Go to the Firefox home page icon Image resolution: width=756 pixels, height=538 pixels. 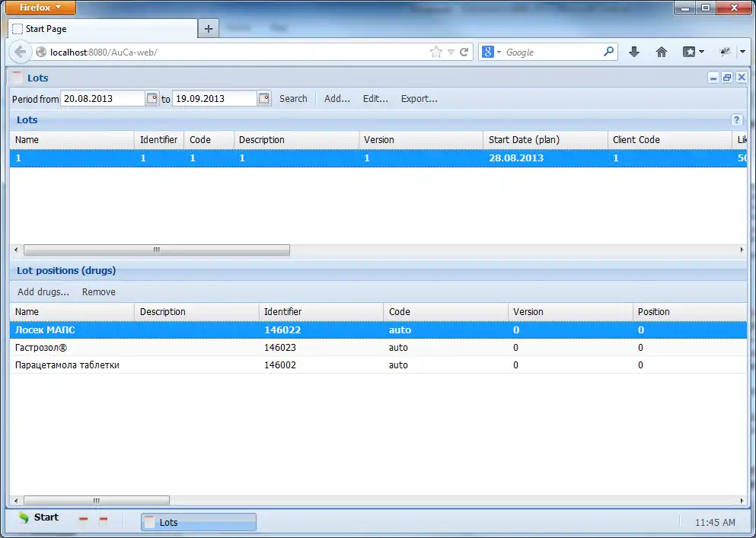click(662, 52)
